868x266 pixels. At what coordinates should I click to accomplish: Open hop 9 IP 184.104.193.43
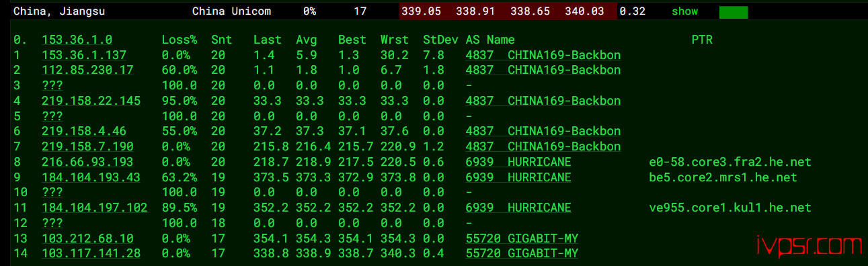(91, 177)
